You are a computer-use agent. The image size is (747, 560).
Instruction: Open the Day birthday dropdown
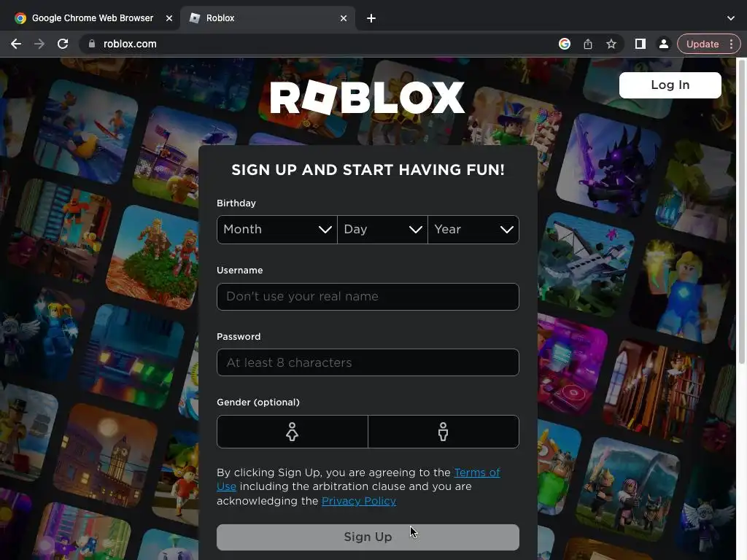click(x=382, y=230)
